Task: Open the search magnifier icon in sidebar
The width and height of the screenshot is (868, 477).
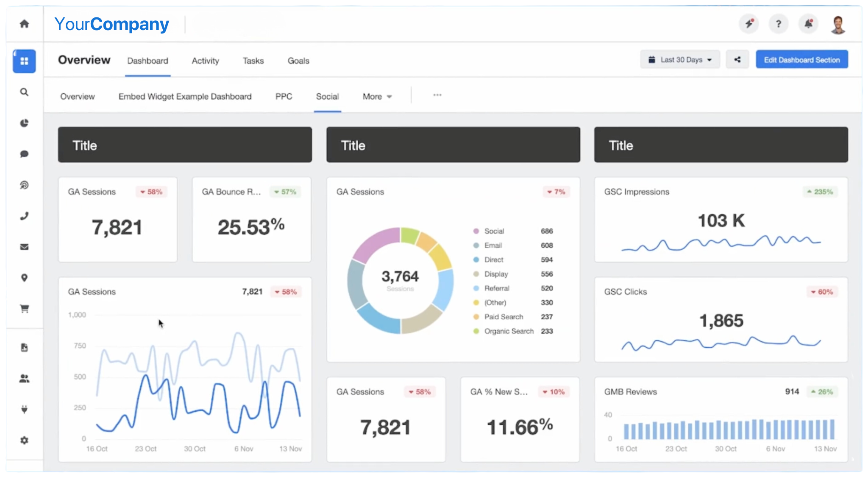Action: coord(24,92)
